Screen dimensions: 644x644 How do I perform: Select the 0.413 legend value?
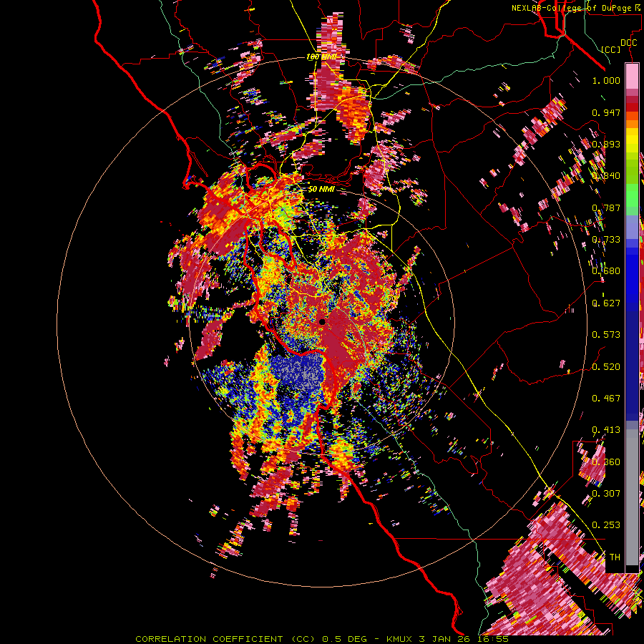[x=606, y=430]
